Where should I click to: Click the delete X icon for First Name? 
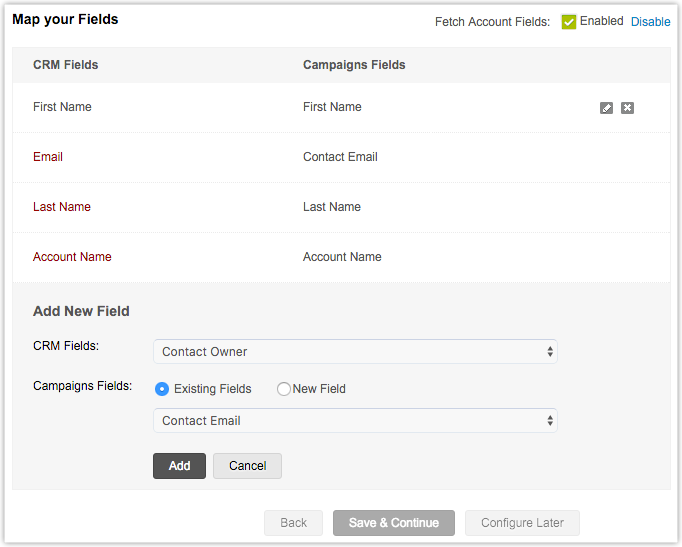pos(627,108)
